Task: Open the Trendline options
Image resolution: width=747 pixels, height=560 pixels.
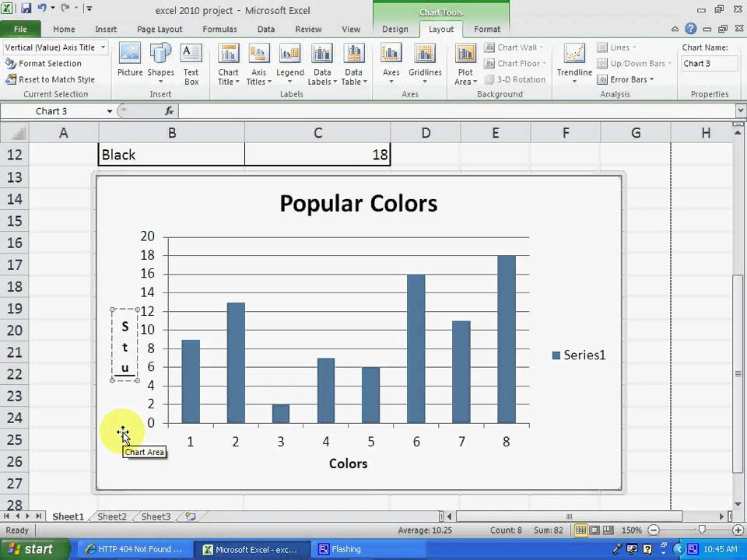Action: pos(574,64)
